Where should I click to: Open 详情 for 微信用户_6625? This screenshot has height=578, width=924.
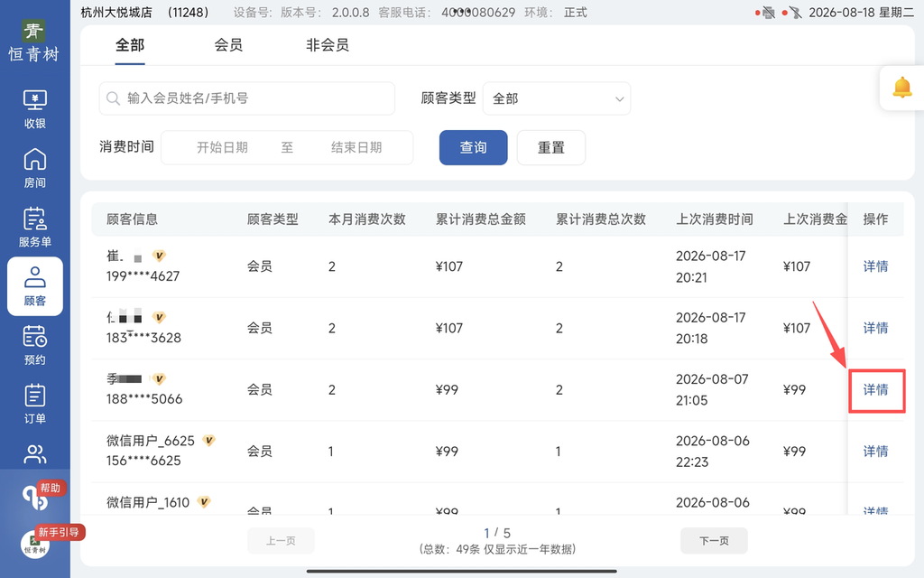pyautogui.click(x=875, y=452)
